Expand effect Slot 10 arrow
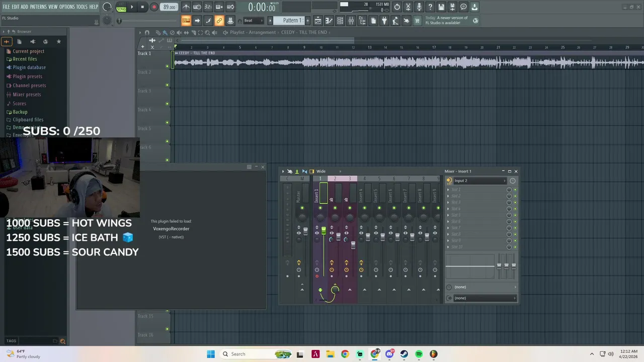This screenshot has height=362, width=644. (x=448, y=247)
